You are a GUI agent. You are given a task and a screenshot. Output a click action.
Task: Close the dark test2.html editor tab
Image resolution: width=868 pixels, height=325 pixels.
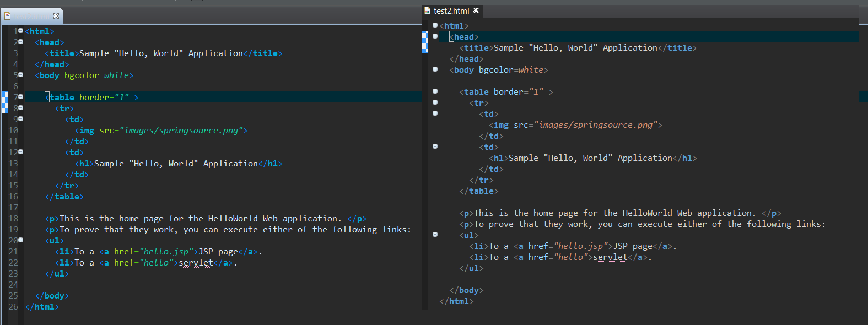(x=476, y=10)
